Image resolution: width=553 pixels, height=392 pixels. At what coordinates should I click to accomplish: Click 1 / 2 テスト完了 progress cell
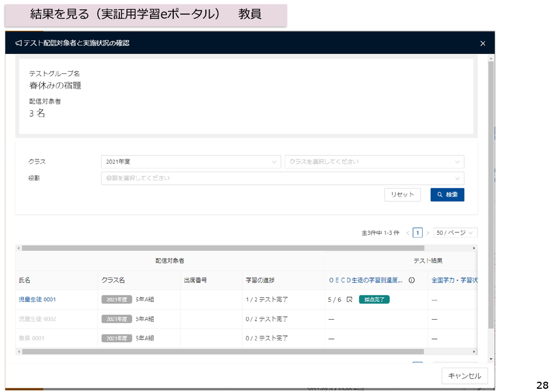(x=267, y=299)
